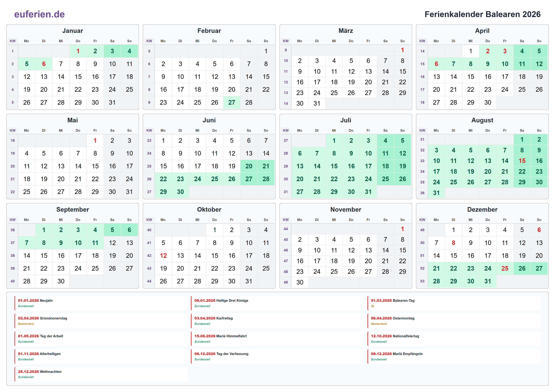Click day 30 in Juni

180,192
